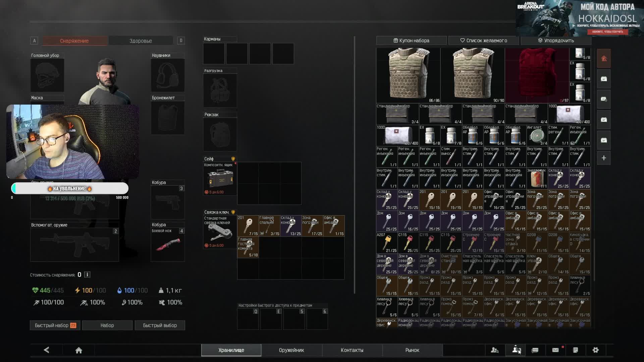The width and height of the screenshot is (644, 362).
Task: Open the Рынок tab
Action: pos(412,350)
